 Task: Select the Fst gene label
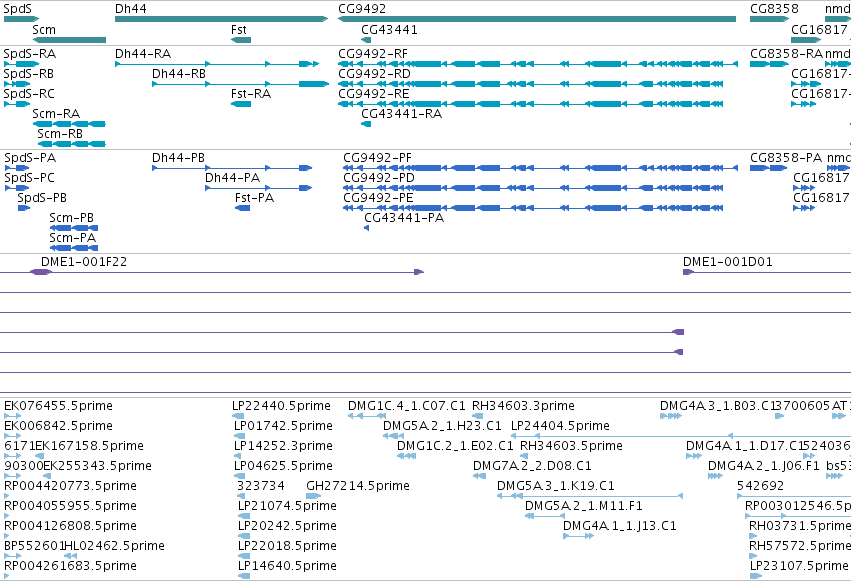pyautogui.click(x=238, y=29)
